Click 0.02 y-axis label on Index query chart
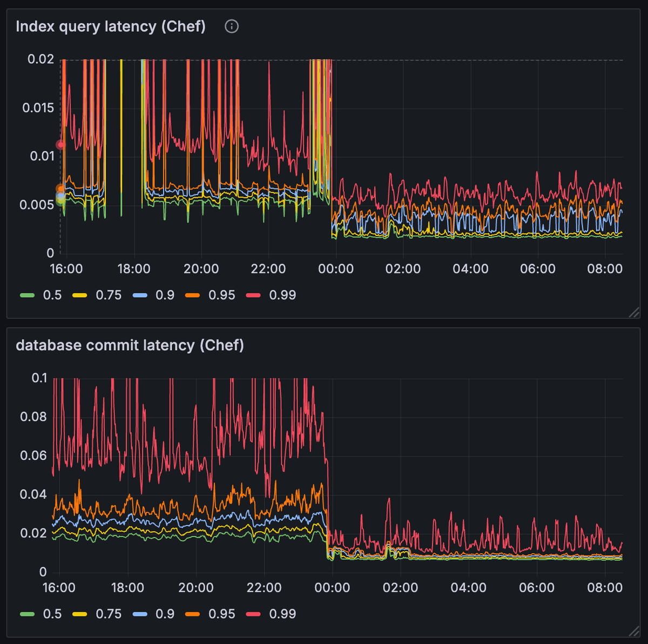648x644 pixels. click(x=41, y=59)
